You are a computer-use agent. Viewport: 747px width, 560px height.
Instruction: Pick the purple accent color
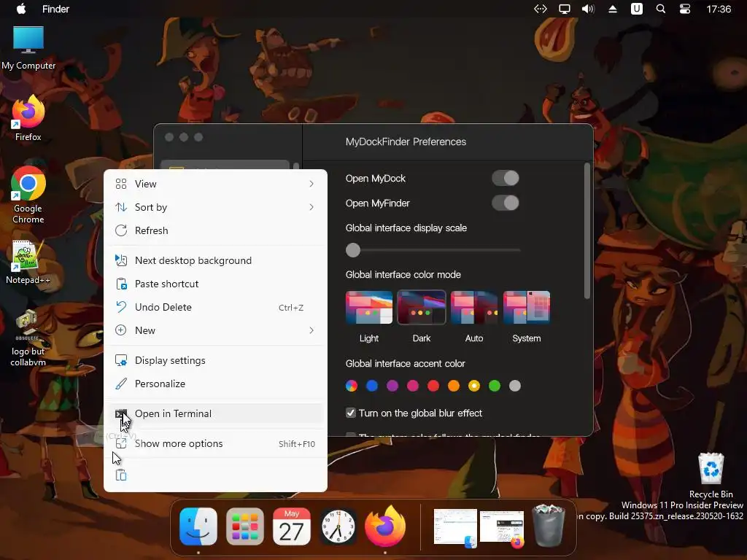point(392,386)
